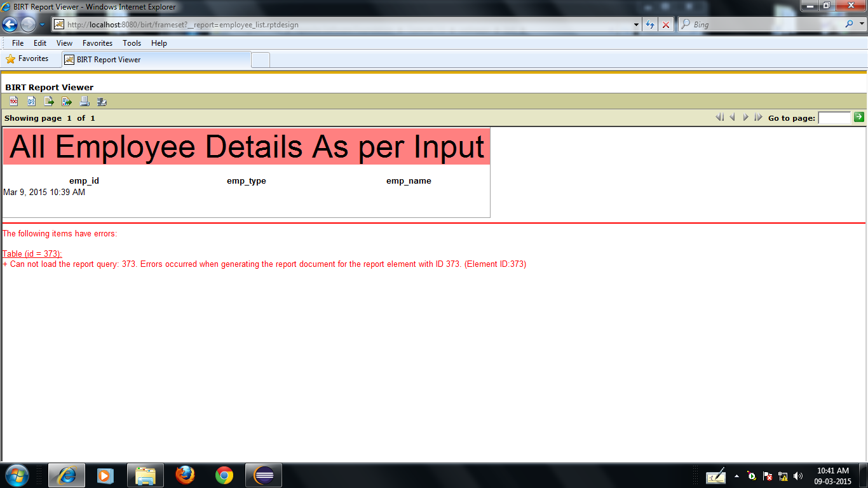Screen dimensions: 868x488
Task: Go to the previous page arrow
Action: click(733, 118)
